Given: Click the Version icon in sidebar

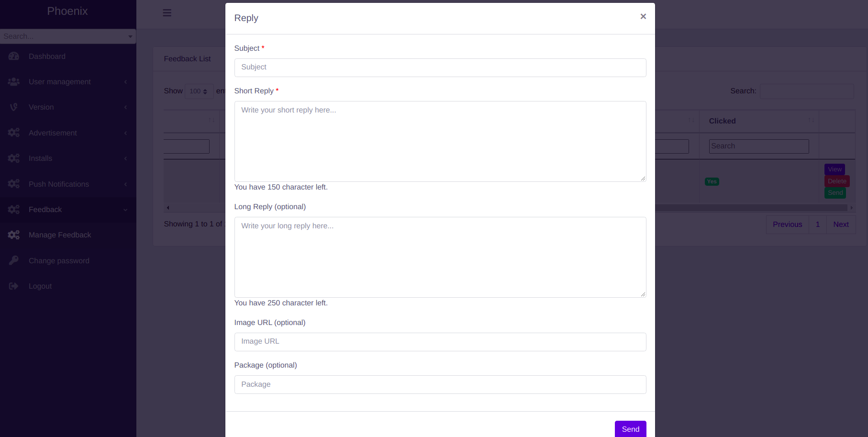Looking at the screenshot, I should click(x=14, y=107).
